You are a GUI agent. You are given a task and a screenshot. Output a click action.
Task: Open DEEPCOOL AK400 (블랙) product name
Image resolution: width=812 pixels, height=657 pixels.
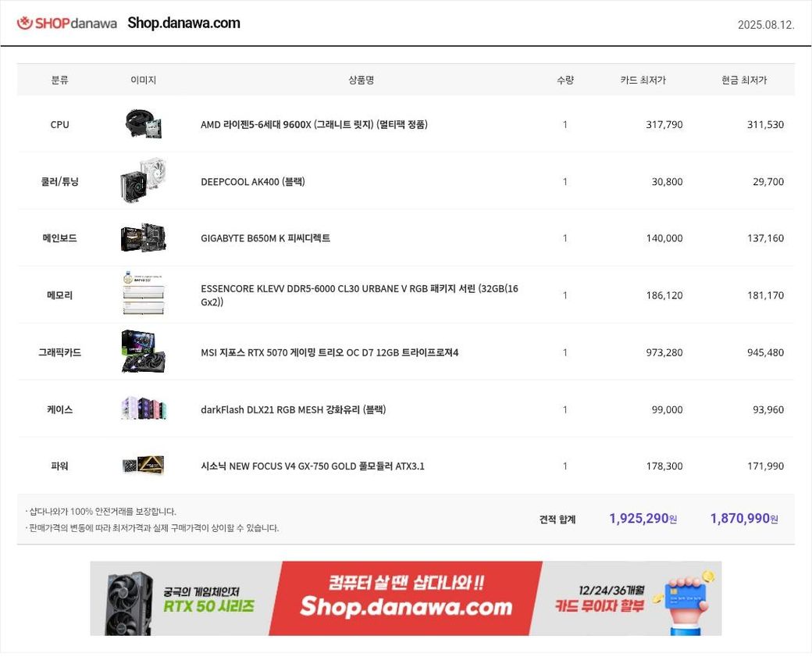point(252,182)
